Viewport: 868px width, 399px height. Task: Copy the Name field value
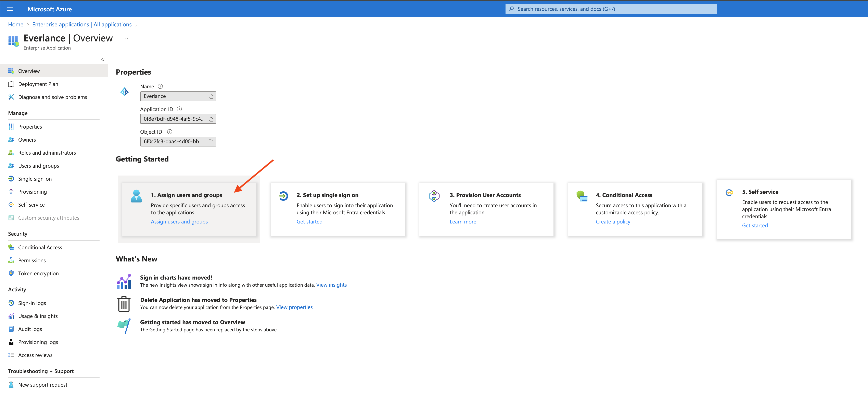[211, 96]
